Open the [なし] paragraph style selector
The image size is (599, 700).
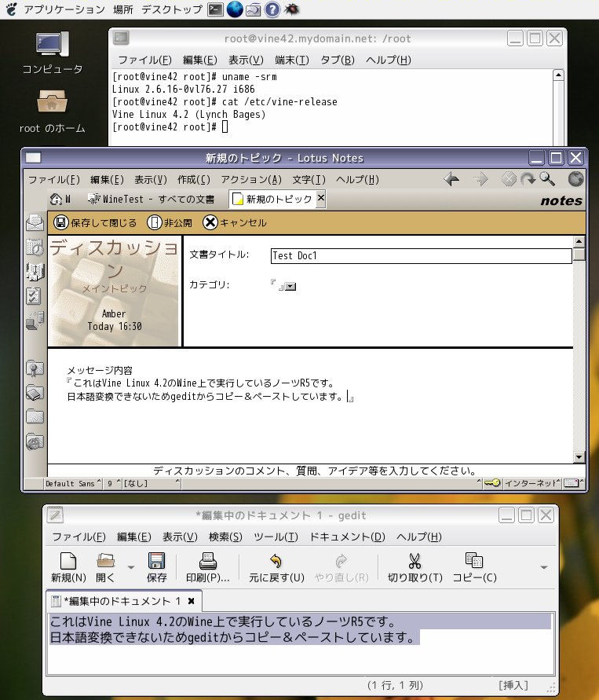coord(152,483)
